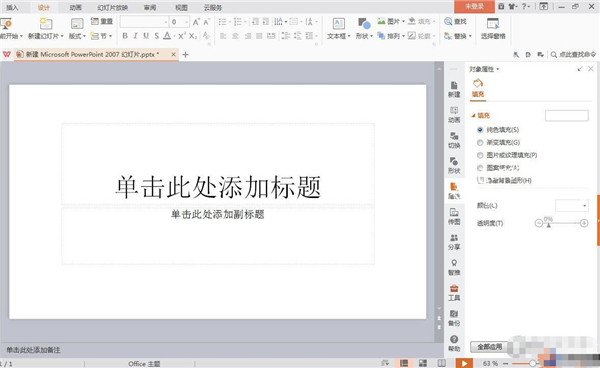Image resolution: width=600 pixels, height=368 pixels.
Task: Switch to the Animation (动画) ribbon tab
Action: pos(75,7)
